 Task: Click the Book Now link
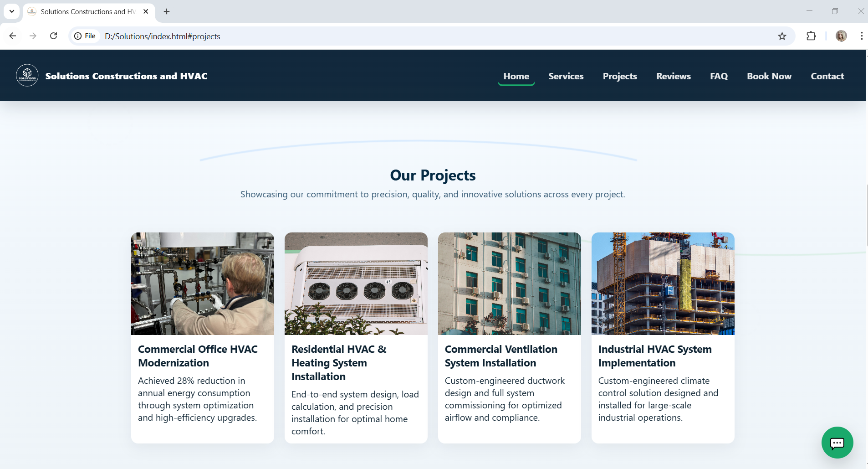769,76
